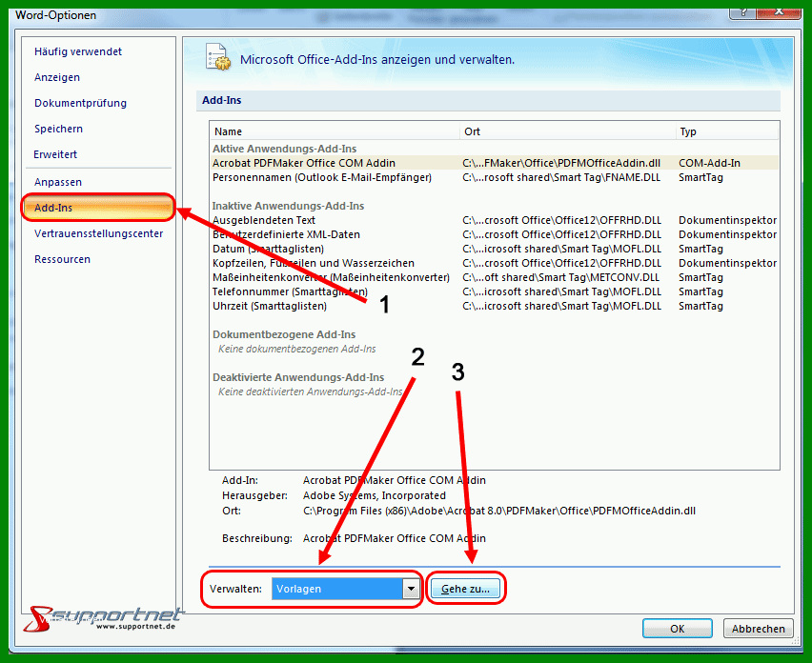Click Keine dokumentbezogenen Add-Ins text
This screenshot has width=812, height=663.
click(296, 349)
